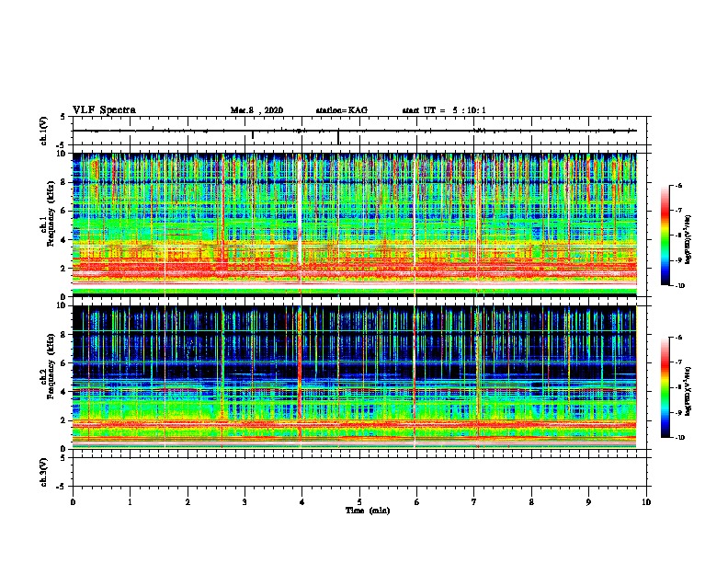Click the "8" frequency tick of ch.1 spectrogram

point(64,182)
